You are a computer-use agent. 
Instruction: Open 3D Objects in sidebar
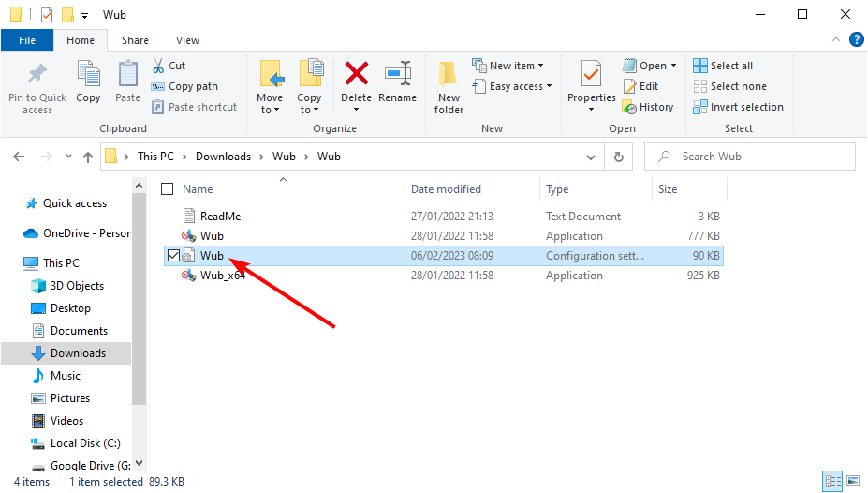click(67, 286)
